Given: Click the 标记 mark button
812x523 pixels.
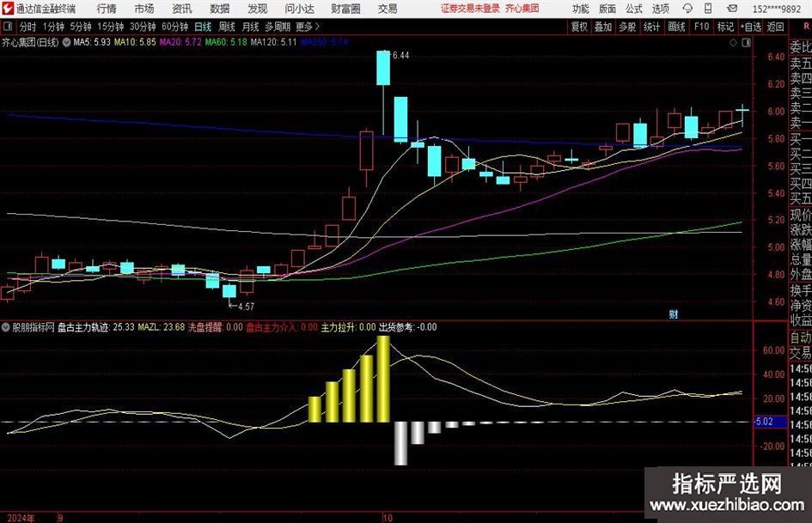Looking at the screenshot, I should tap(725, 27).
